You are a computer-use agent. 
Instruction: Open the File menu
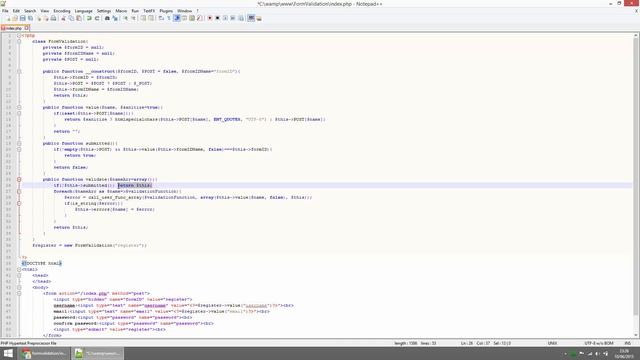[5, 11]
